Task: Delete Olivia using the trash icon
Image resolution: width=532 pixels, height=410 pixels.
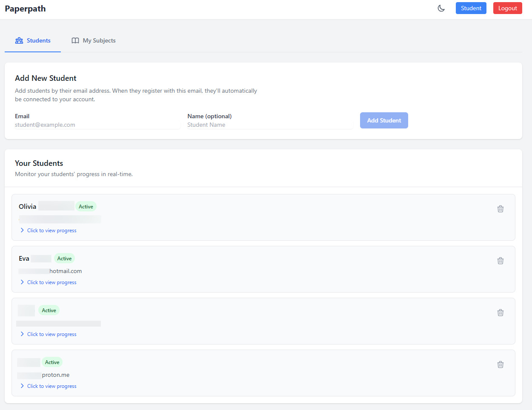Action: point(500,209)
